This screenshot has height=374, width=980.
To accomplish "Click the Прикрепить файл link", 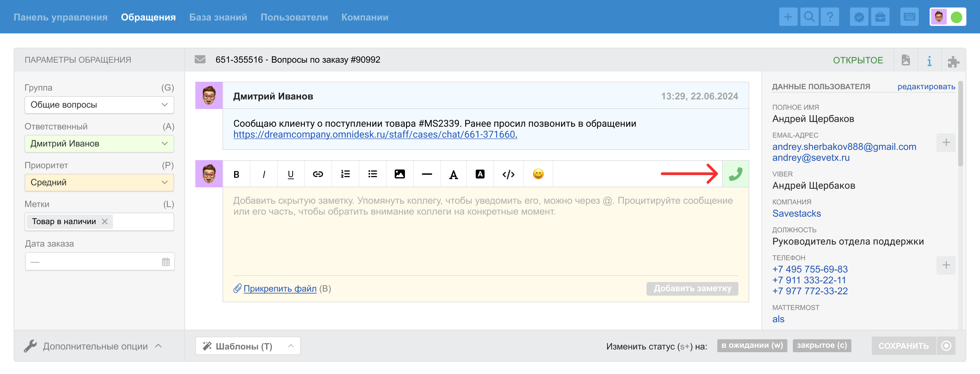I will coord(280,288).
